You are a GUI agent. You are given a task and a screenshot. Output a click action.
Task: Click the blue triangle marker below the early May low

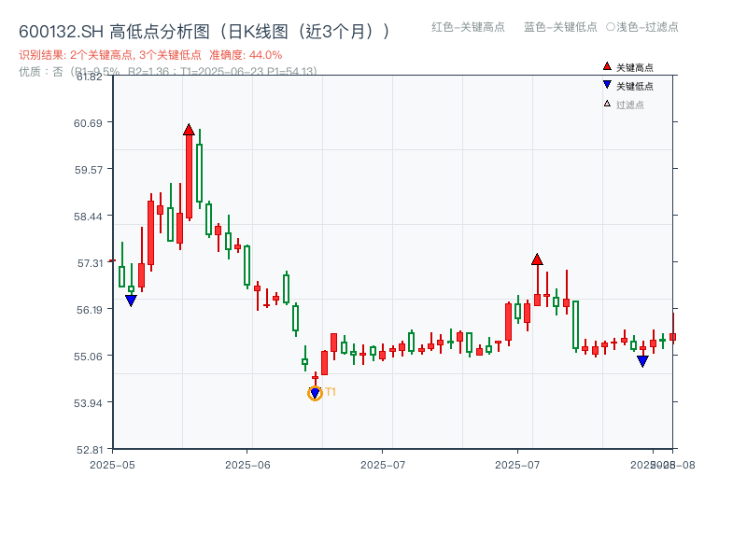click(x=132, y=300)
